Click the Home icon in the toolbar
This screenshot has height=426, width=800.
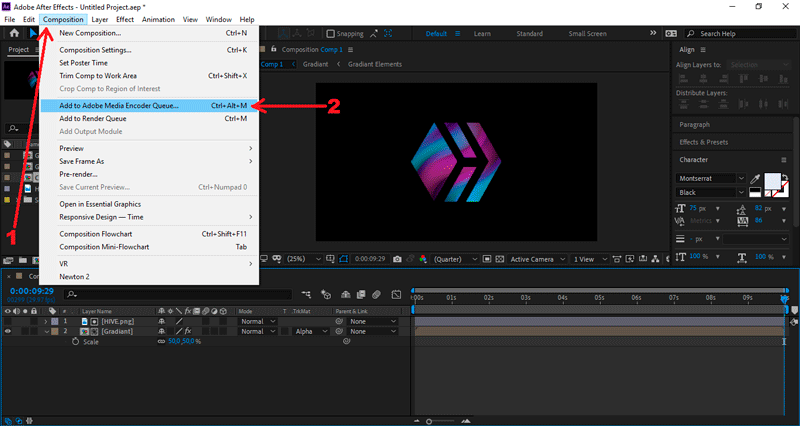pyautogui.click(x=14, y=33)
